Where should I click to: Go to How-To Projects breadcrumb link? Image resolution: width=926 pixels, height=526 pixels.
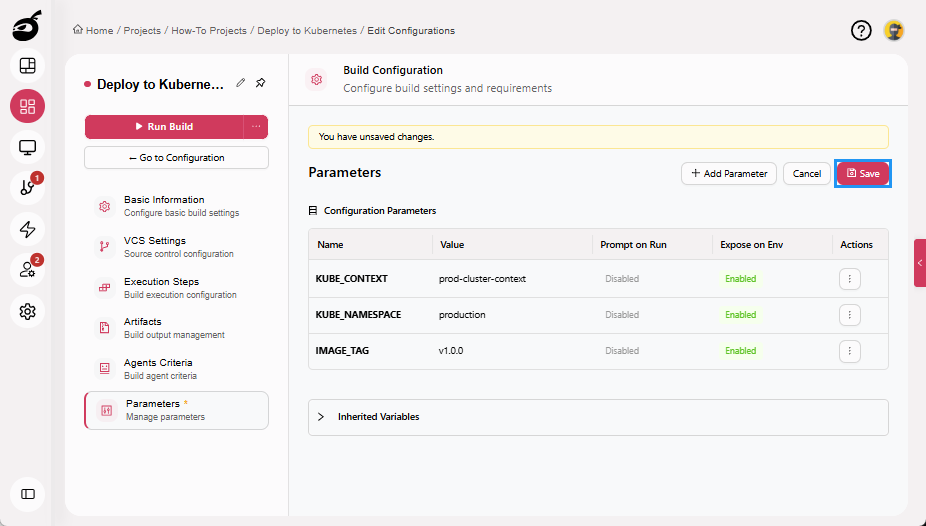pos(209,31)
